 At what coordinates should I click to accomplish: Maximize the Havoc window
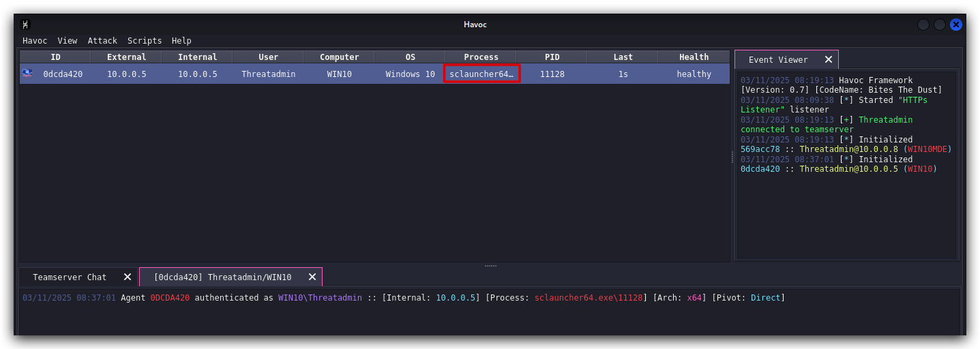[x=940, y=25]
